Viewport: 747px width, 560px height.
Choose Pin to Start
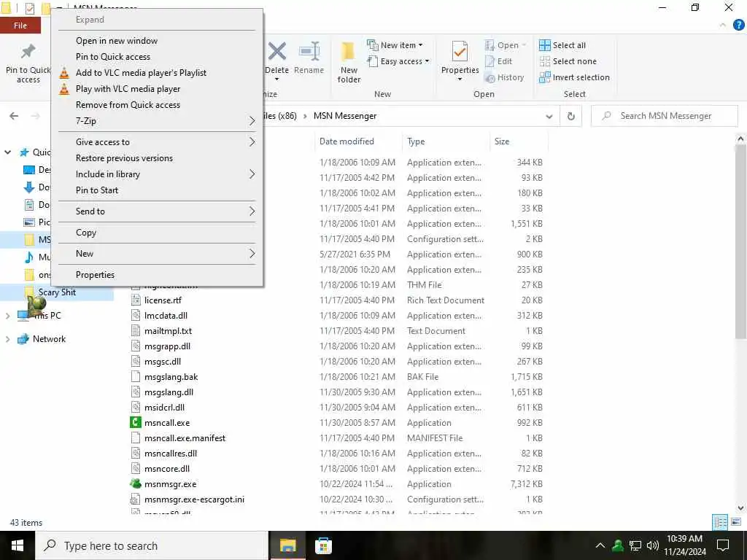coord(158,190)
